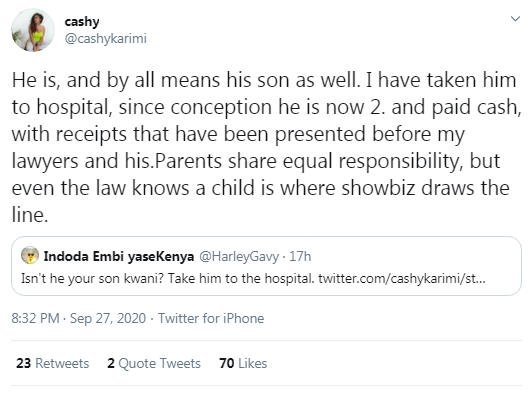Visit the @HarleyGavy handle
The height and width of the screenshot is (393, 532).
tap(239, 257)
